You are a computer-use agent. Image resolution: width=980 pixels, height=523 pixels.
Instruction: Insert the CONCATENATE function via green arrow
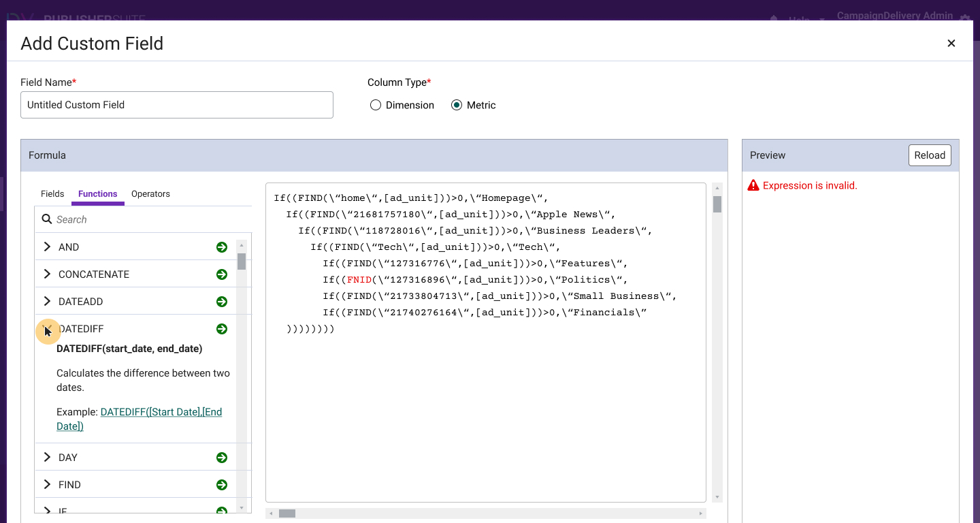click(x=221, y=274)
